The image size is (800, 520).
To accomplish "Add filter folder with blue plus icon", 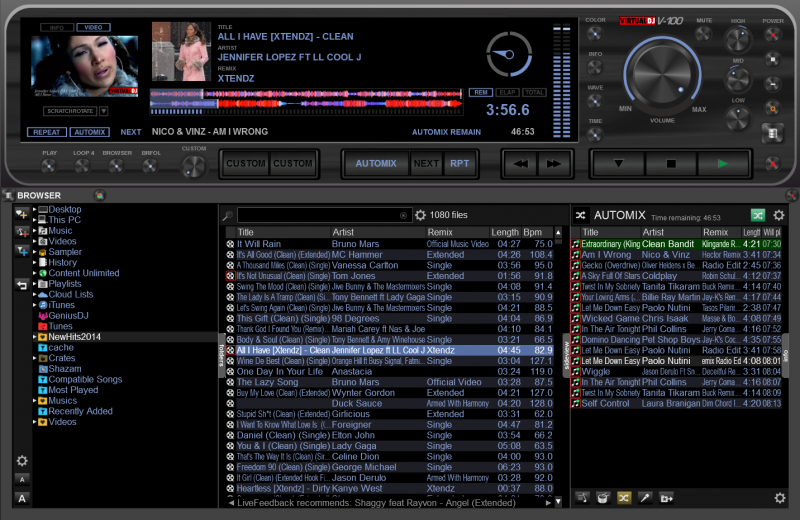I will 21,251.
